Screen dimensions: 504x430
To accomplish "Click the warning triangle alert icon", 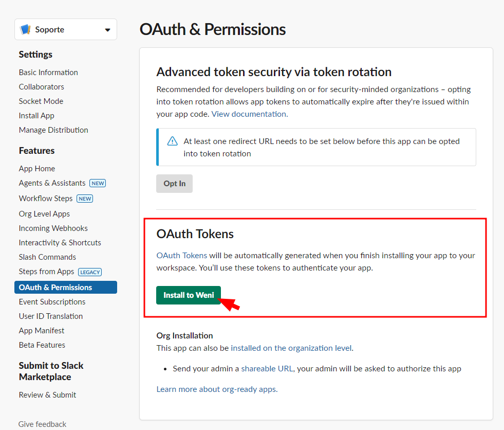I will tap(173, 141).
